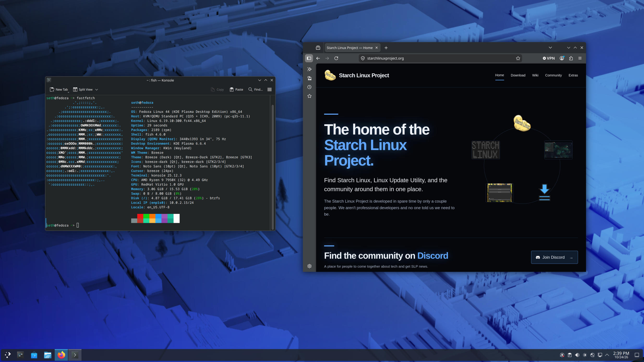The image size is (644, 362).
Task: Open Konsole hamburger menu
Action: (x=269, y=89)
